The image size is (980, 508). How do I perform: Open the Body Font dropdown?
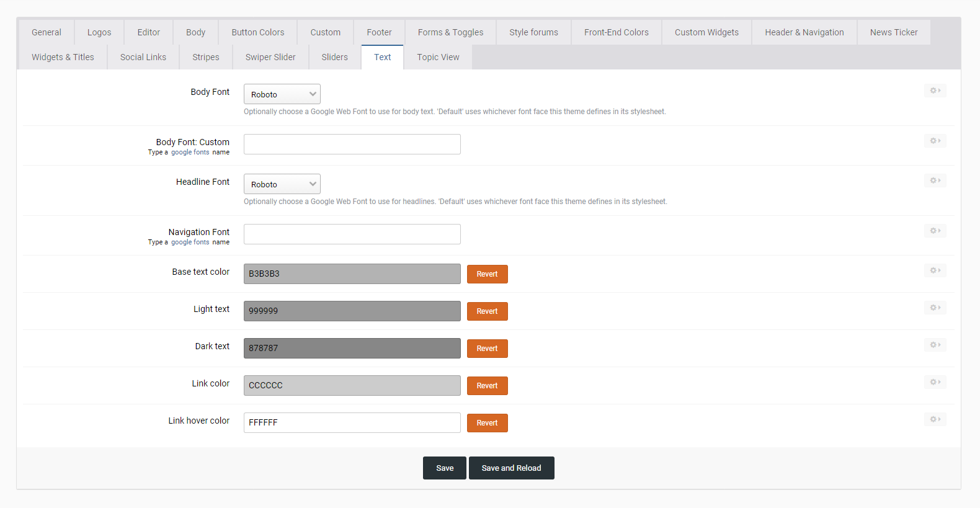point(282,94)
